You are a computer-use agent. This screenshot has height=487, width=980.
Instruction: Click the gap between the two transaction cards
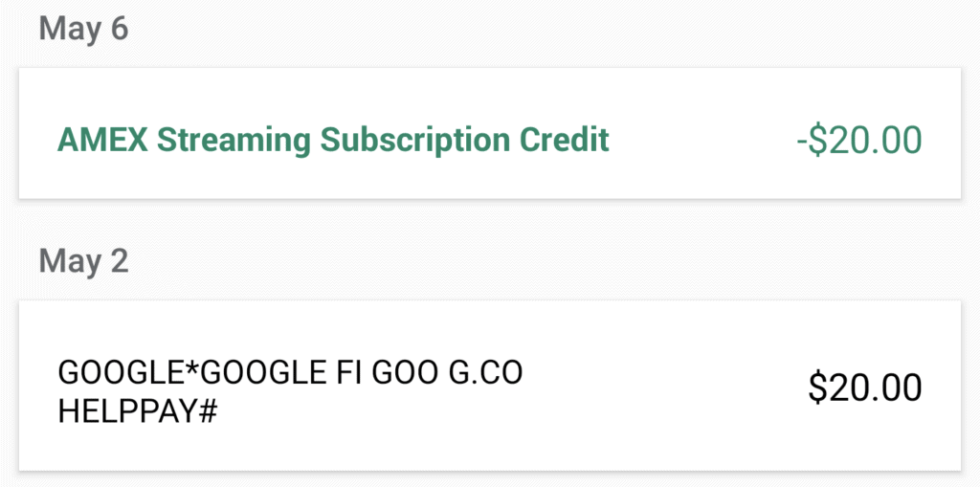coord(490,219)
